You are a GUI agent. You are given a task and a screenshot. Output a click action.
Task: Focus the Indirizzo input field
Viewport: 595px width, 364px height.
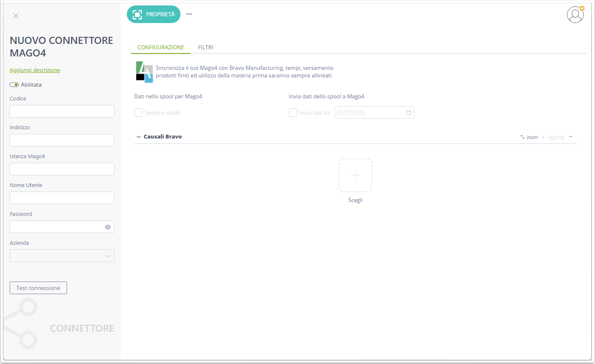(62, 140)
